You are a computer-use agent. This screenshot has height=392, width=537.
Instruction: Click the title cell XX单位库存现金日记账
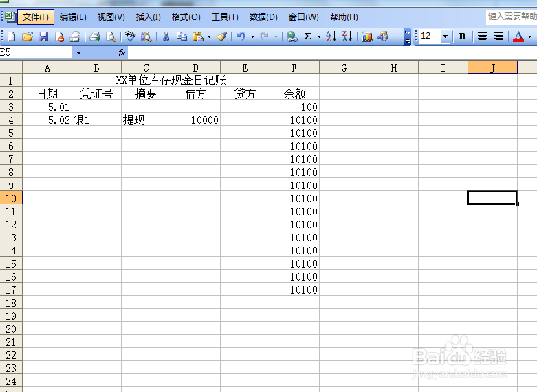(x=171, y=80)
